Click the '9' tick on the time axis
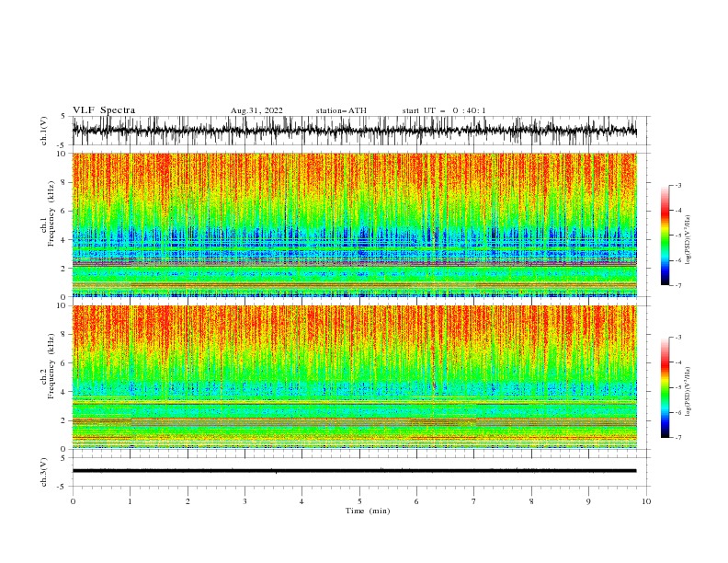728x563 pixels. (588, 501)
